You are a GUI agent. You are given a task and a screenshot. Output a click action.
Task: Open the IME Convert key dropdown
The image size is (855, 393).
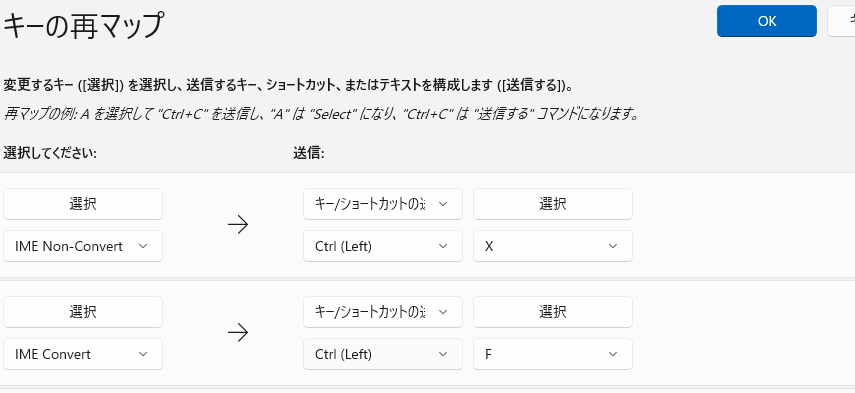[x=83, y=354]
